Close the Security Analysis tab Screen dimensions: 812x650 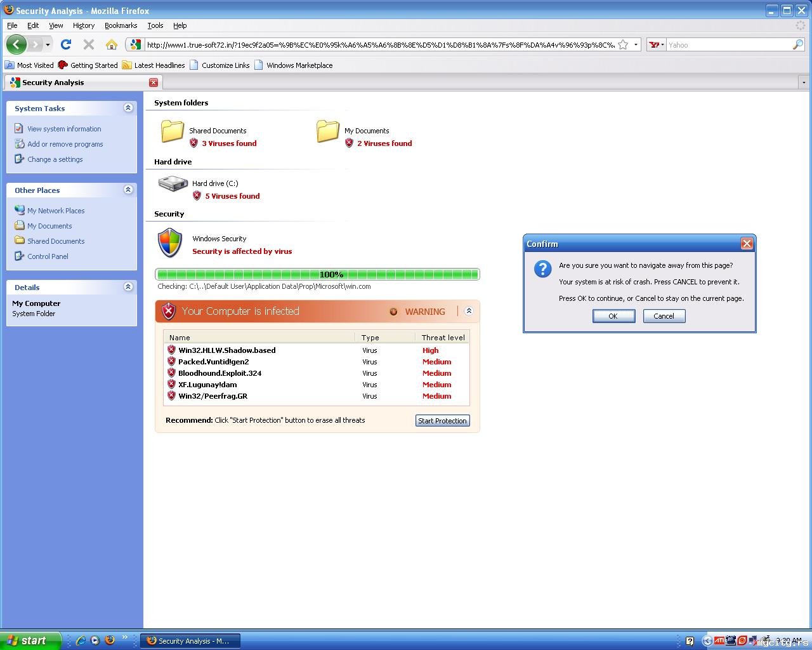click(x=154, y=83)
